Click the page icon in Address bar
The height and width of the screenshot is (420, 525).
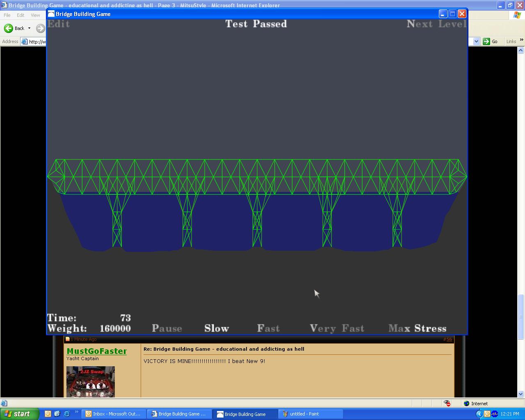tap(25, 41)
